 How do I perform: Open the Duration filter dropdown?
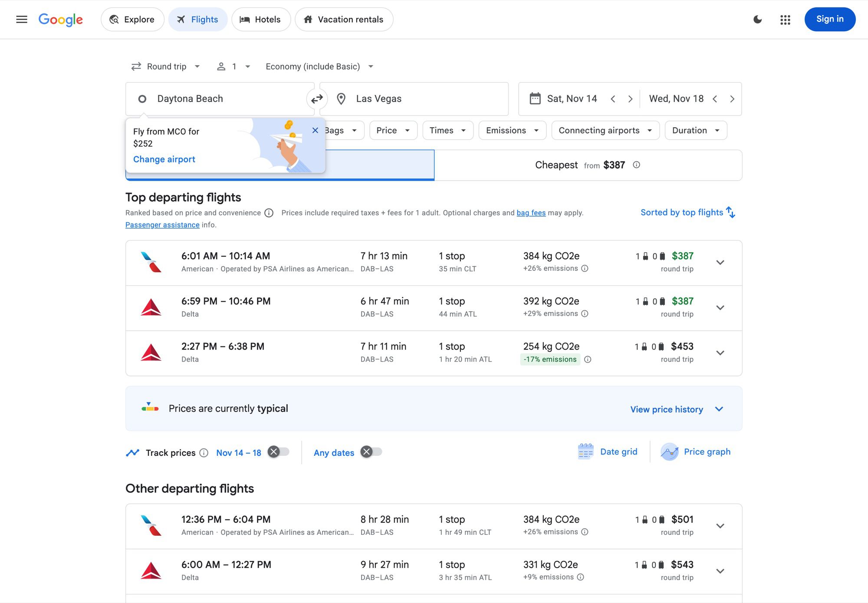(696, 130)
